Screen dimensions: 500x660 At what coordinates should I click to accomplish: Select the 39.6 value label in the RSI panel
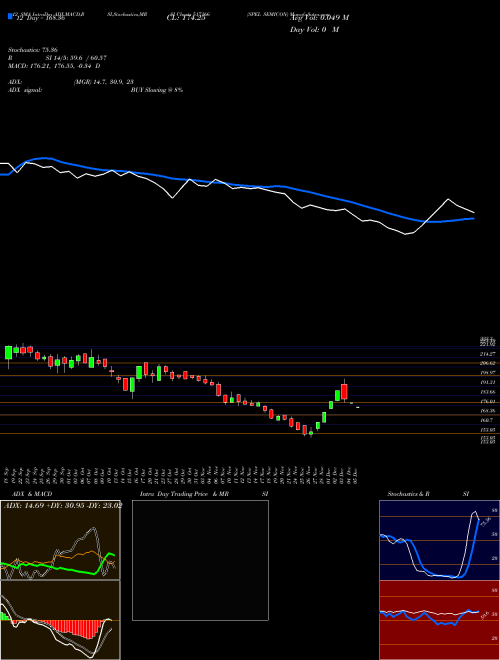[485, 615]
